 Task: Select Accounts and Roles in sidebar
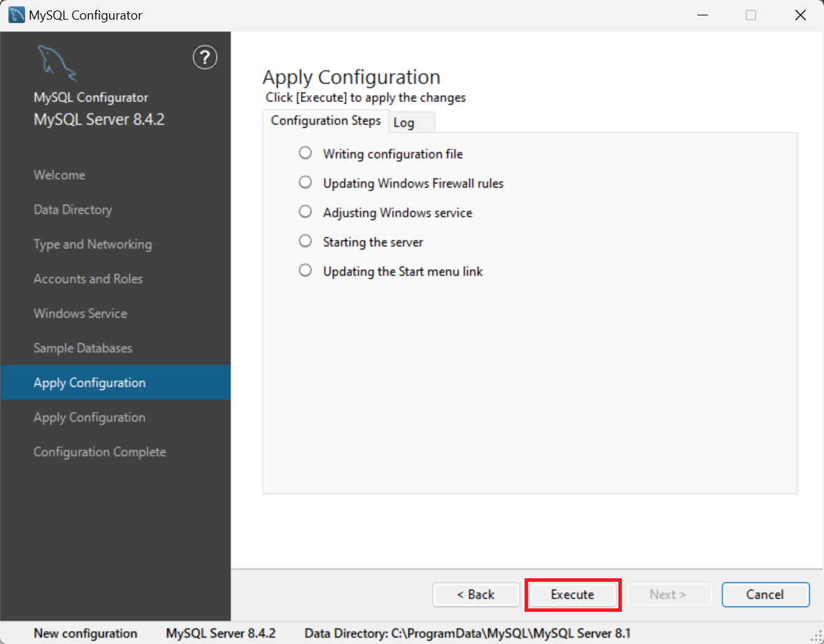click(88, 279)
